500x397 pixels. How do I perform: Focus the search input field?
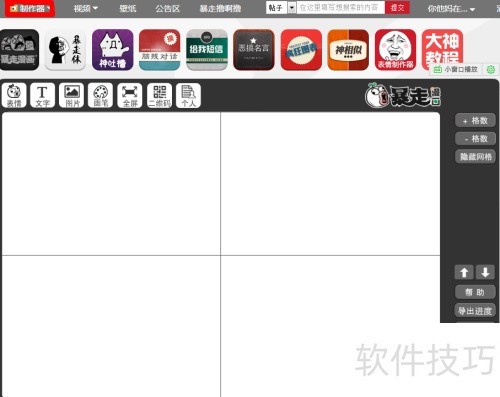[x=340, y=8]
